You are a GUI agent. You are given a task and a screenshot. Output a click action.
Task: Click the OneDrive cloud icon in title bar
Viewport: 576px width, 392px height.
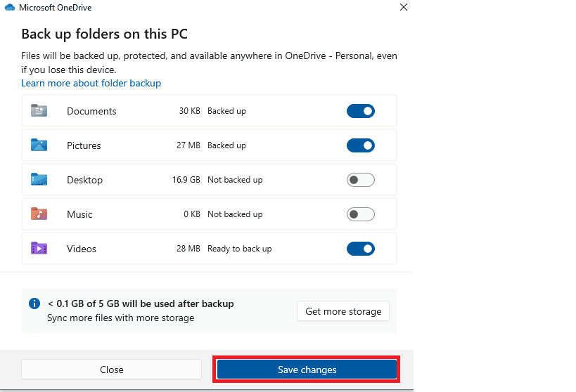[10, 7]
